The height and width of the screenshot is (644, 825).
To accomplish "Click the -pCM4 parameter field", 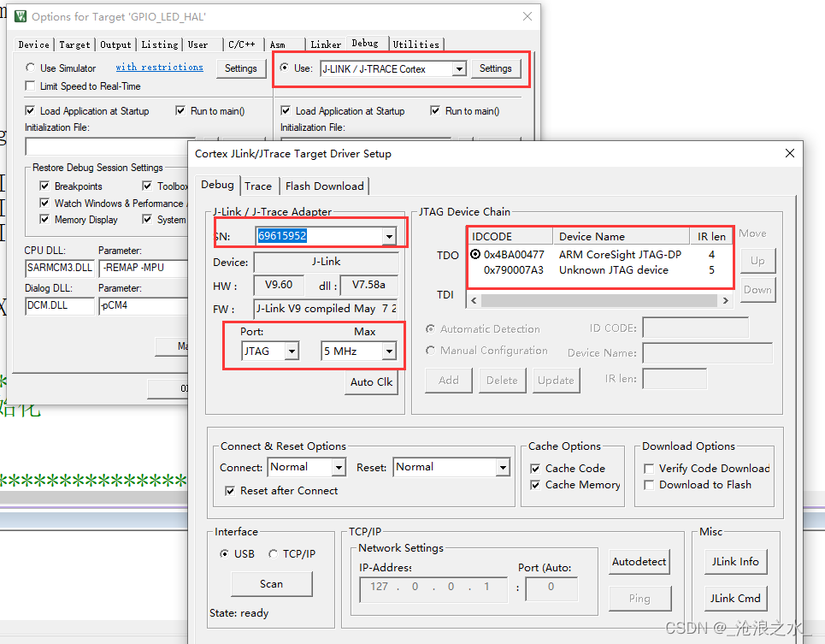I will (x=143, y=305).
